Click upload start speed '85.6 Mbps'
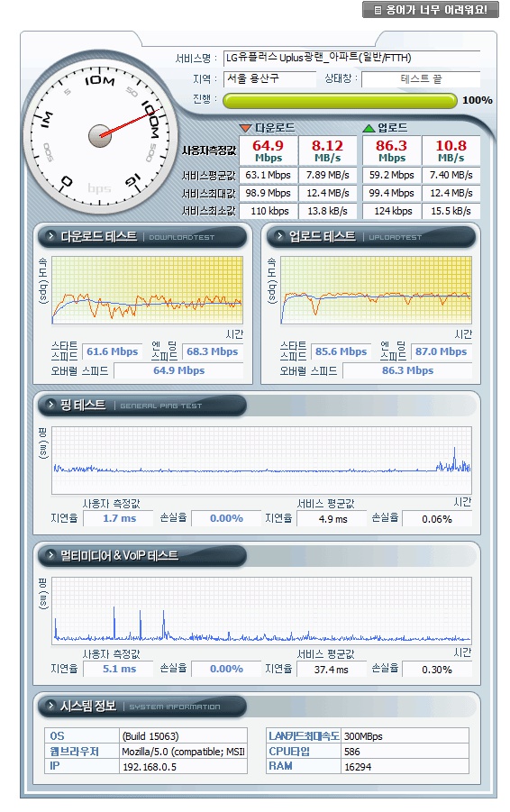The height and width of the screenshot is (812, 510). tap(342, 351)
